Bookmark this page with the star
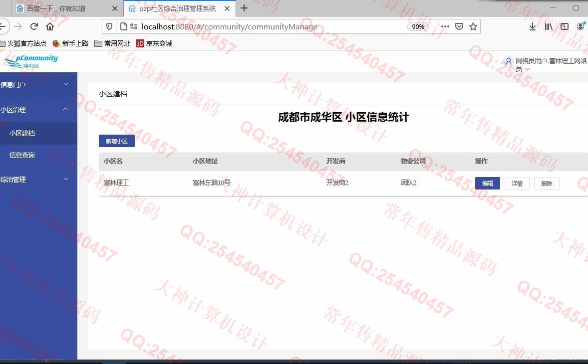This screenshot has height=364, width=588. [x=473, y=26]
